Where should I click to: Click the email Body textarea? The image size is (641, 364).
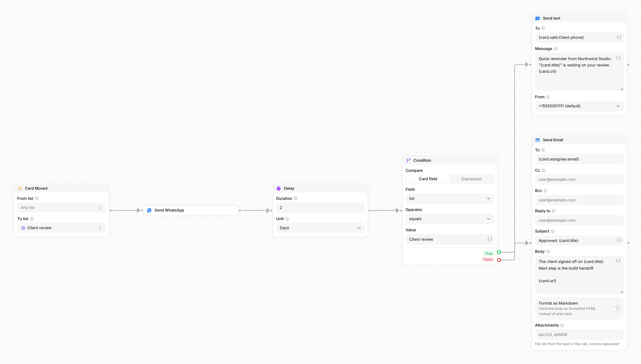click(x=579, y=275)
